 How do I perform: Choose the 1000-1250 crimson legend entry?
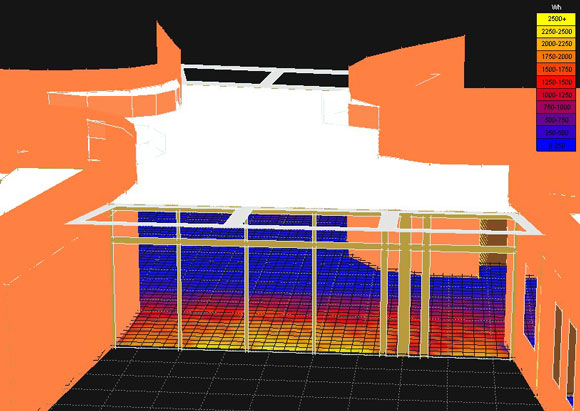[556, 95]
